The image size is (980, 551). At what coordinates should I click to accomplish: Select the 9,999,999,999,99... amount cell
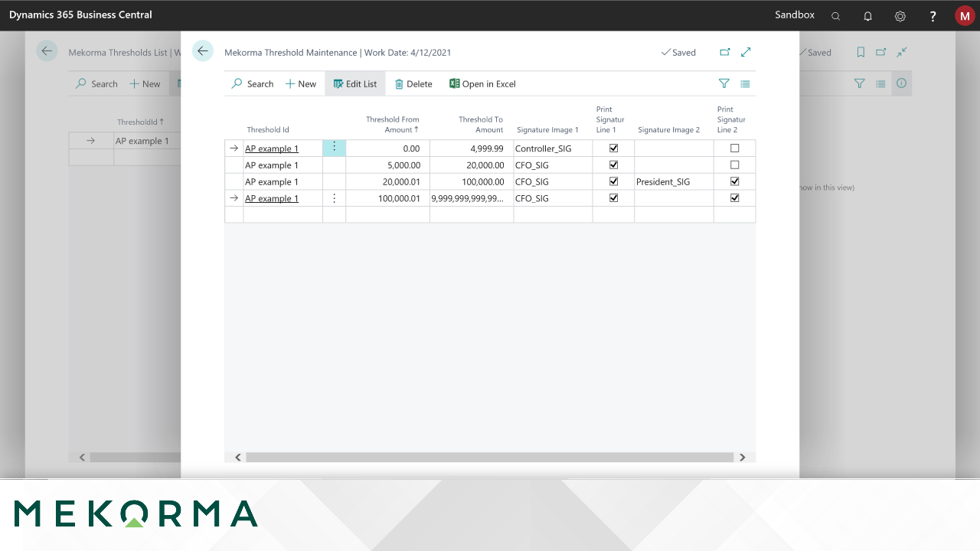click(472, 198)
